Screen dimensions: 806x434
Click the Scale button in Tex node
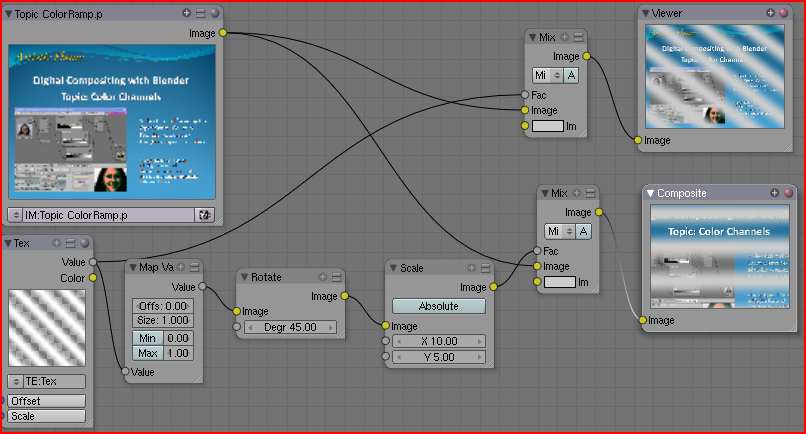coord(46,416)
